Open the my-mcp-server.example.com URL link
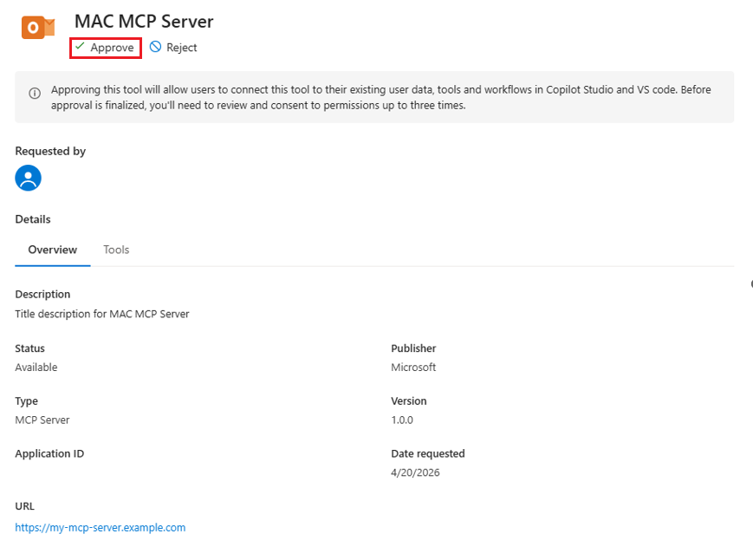Viewport: 753px width, 560px height. point(100,527)
